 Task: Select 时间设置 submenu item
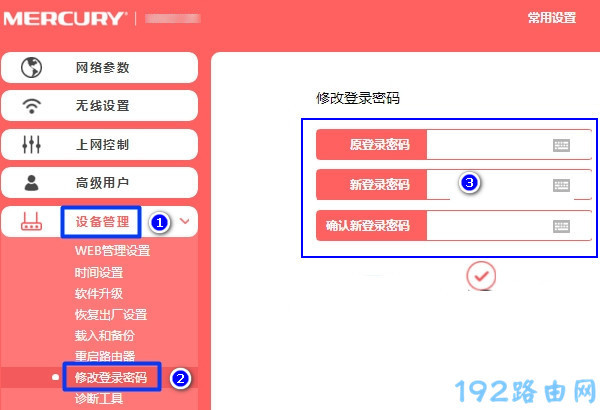(x=99, y=273)
